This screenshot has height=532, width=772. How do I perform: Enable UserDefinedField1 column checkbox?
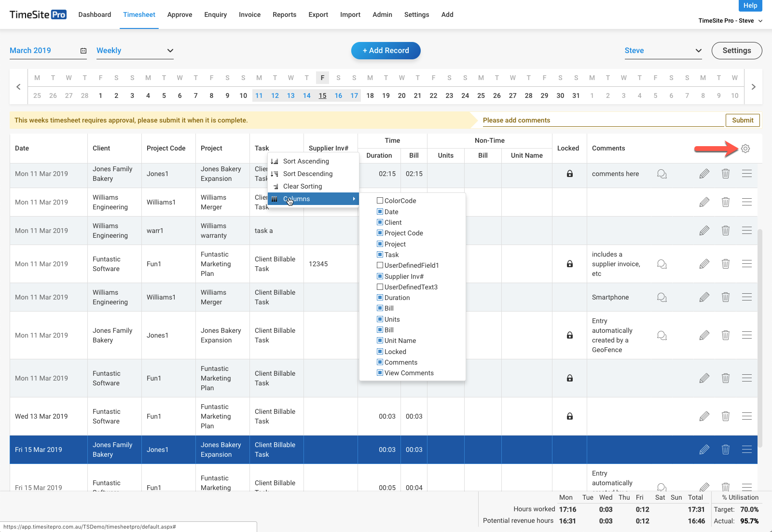coord(380,265)
